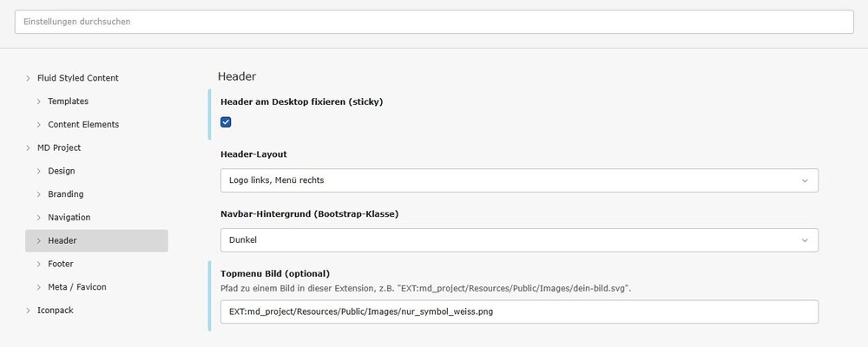This screenshot has width=868, height=347.
Task: Open the Meta / Favicon category
Action: tap(77, 286)
